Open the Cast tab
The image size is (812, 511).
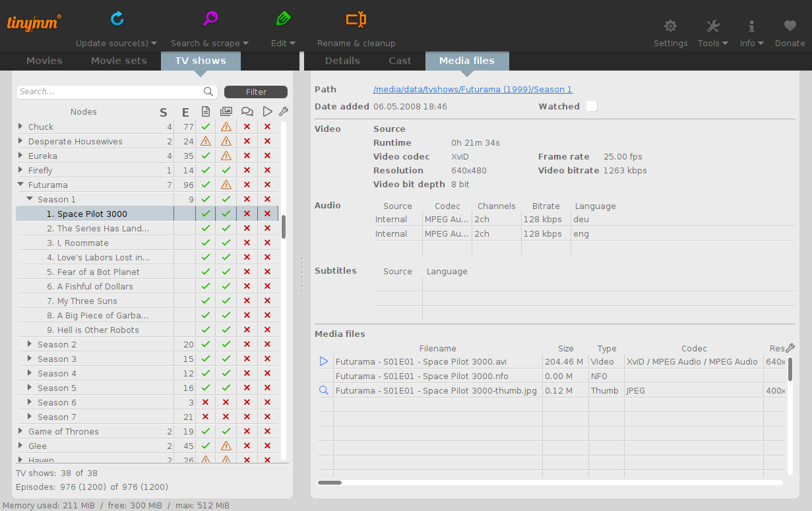(x=400, y=61)
